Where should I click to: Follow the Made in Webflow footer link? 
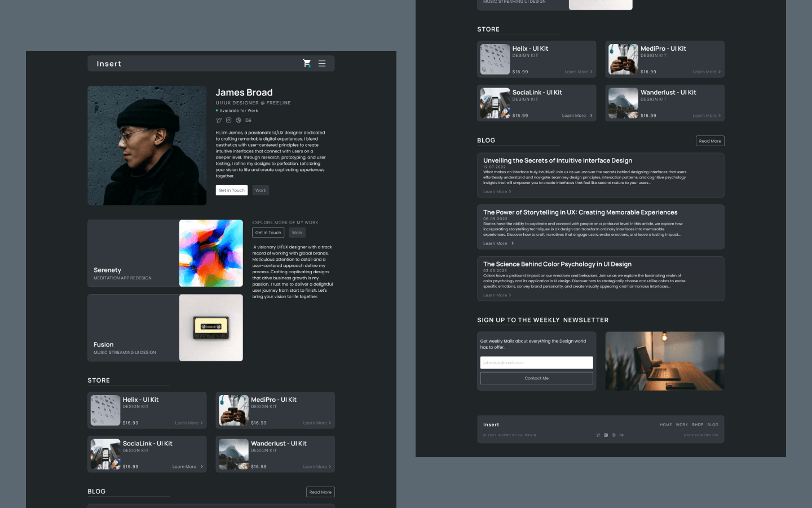pyautogui.click(x=701, y=435)
